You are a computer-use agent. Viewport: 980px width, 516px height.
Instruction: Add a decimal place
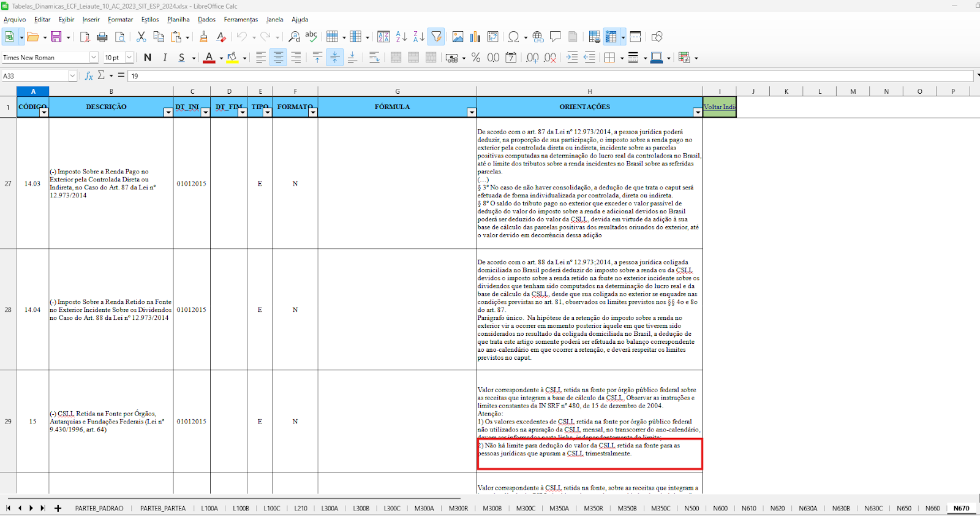(532, 58)
